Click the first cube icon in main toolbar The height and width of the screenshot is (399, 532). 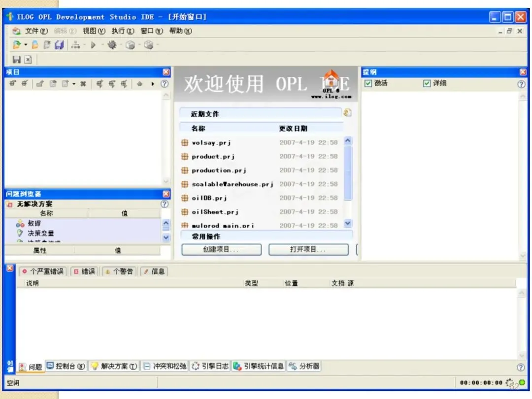point(130,45)
